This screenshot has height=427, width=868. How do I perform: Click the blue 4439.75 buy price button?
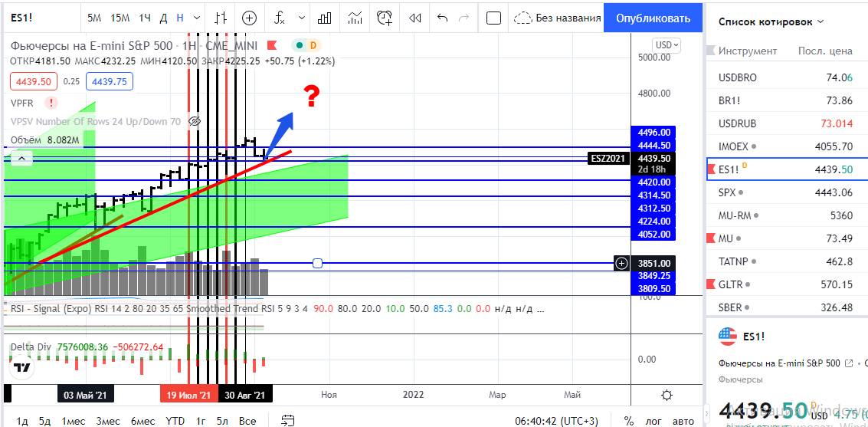[110, 82]
